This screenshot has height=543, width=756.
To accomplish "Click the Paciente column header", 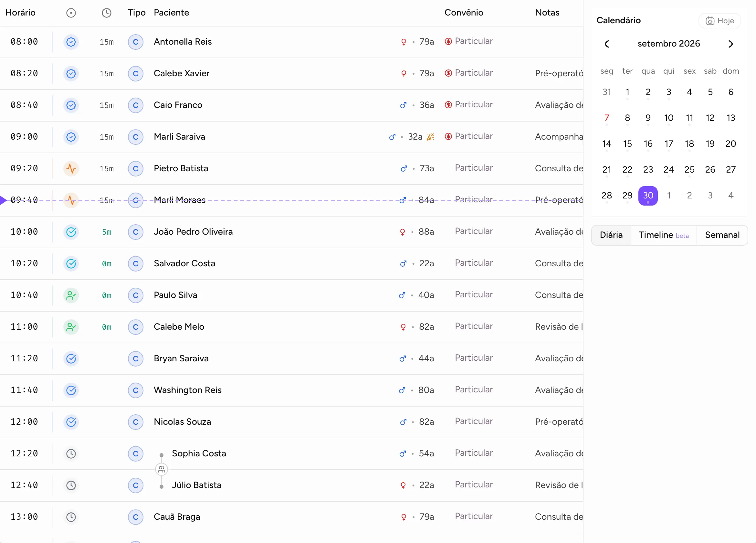I will (x=171, y=13).
